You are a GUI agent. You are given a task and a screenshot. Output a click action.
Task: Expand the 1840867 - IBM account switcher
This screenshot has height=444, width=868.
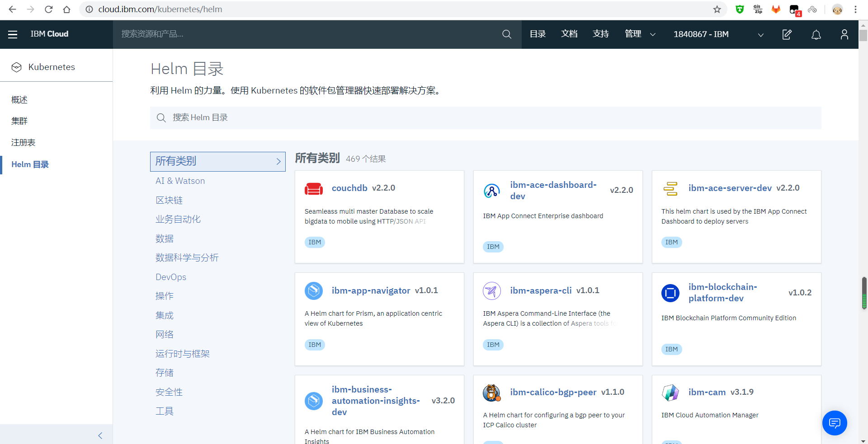click(718, 34)
